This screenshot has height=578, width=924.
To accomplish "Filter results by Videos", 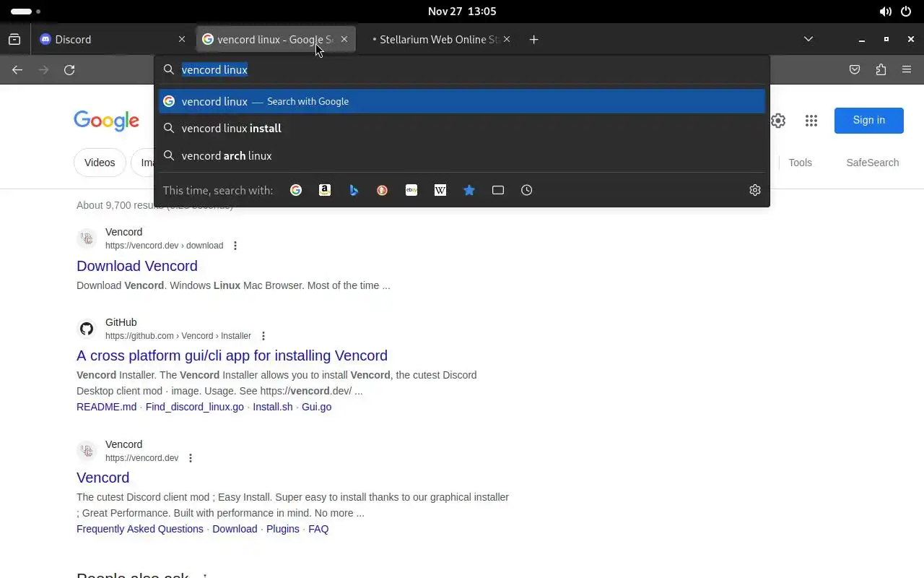I will click(100, 163).
